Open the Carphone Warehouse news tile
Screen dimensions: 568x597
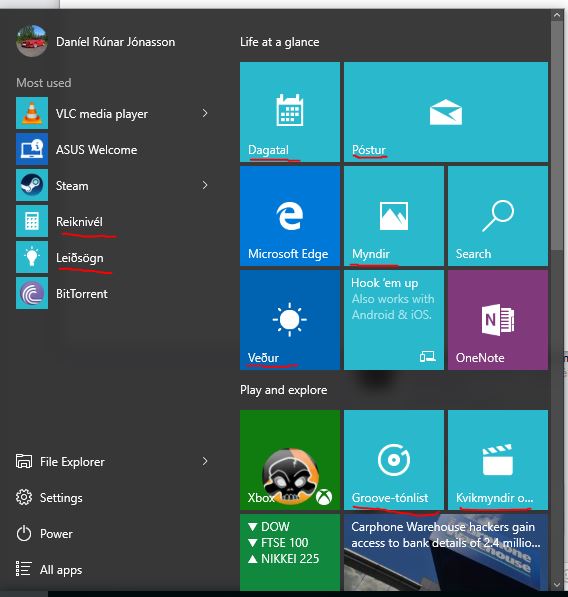coord(446,552)
